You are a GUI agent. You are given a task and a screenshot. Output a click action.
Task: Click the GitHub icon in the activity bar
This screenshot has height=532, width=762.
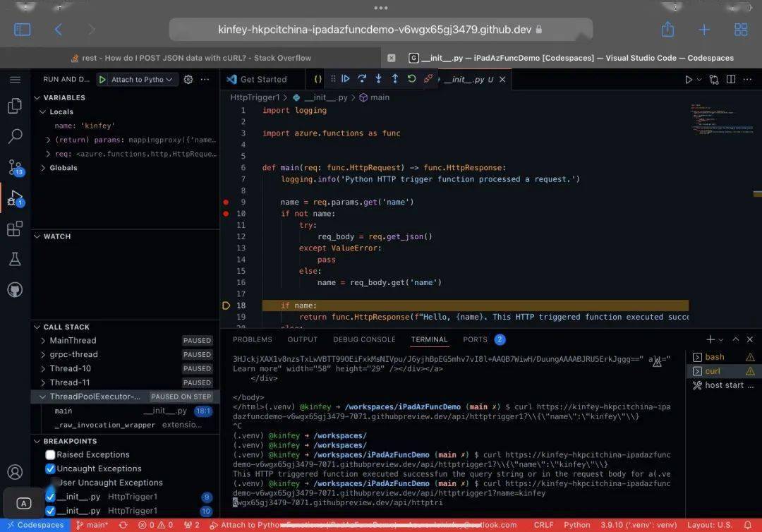(x=15, y=289)
